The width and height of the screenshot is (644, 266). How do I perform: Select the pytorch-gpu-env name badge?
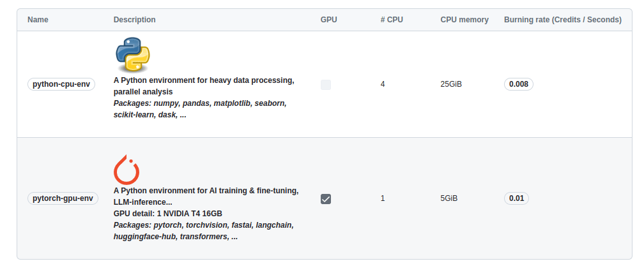[x=63, y=198]
